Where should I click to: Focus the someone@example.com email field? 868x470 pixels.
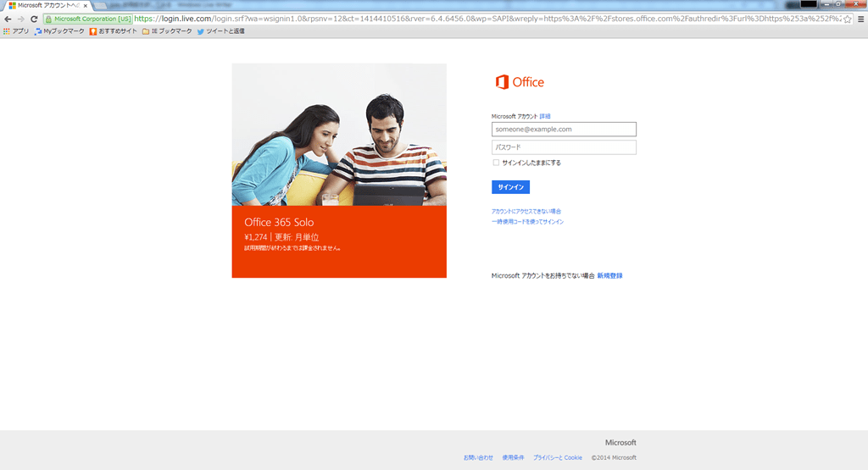pyautogui.click(x=564, y=130)
